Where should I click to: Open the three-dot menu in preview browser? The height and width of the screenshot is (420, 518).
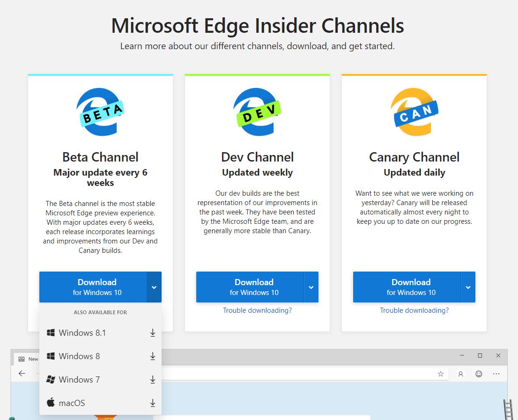click(x=496, y=374)
